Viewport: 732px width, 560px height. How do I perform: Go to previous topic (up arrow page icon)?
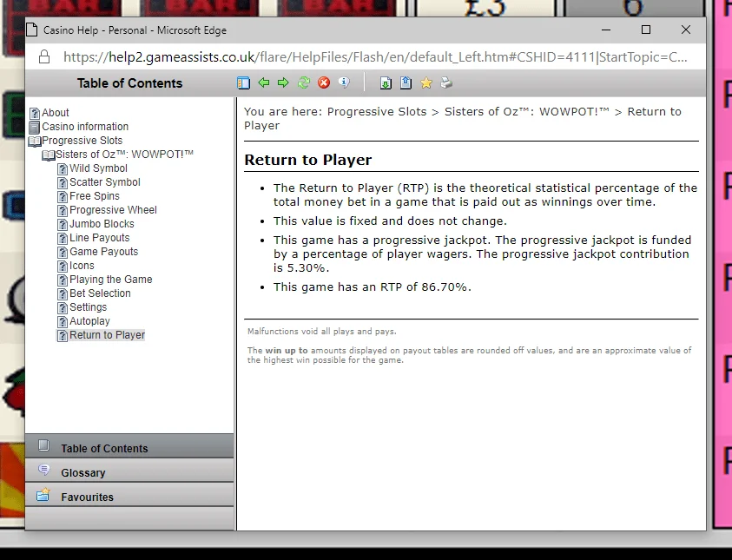click(x=406, y=83)
